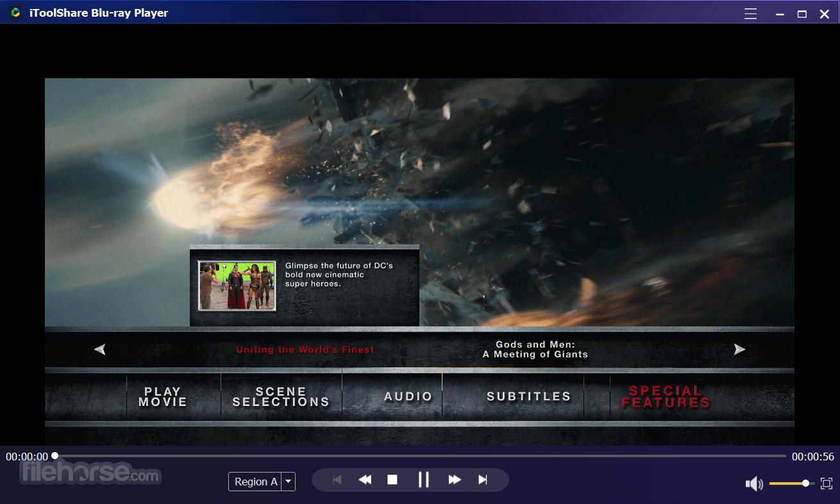Click the elapsed time 00:00:00
840x504 pixels.
tap(27, 457)
